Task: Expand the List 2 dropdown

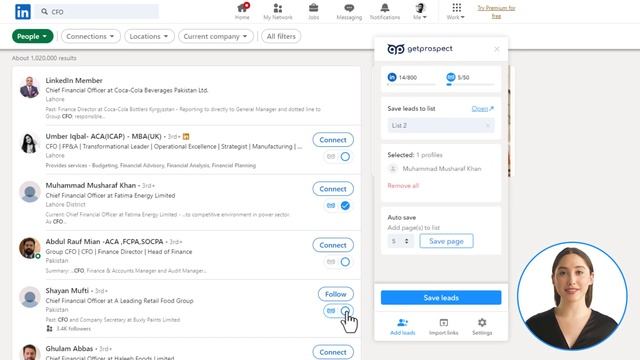Action: pyautogui.click(x=441, y=125)
